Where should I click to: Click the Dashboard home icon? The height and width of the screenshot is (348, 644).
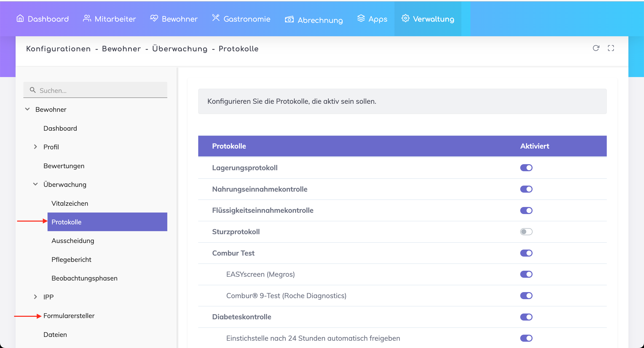(x=20, y=18)
